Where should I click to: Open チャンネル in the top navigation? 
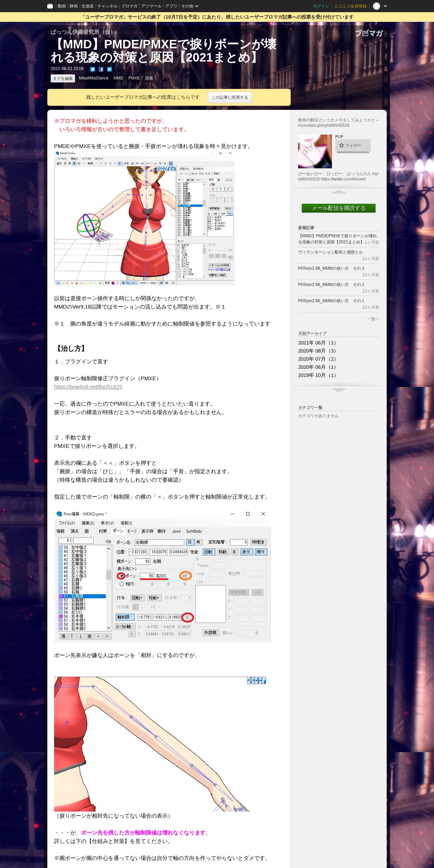pyautogui.click(x=107, y=6)
